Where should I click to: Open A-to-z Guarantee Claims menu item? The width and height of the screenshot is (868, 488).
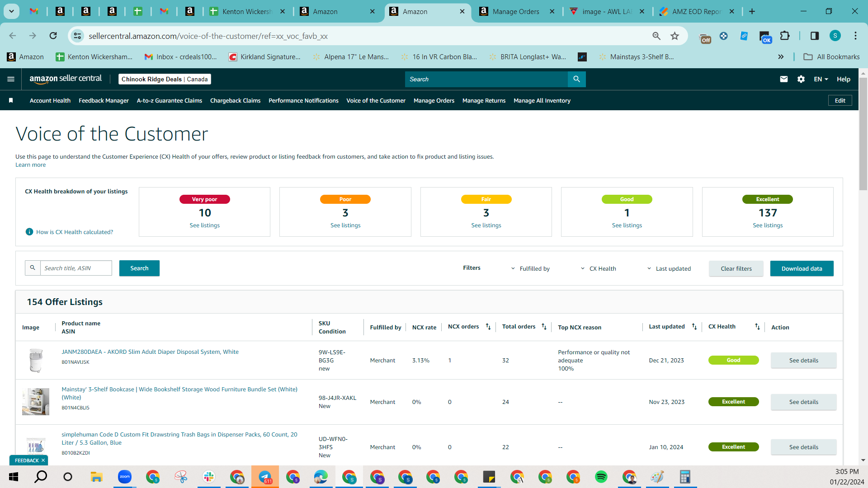click(x=170, y=100)
